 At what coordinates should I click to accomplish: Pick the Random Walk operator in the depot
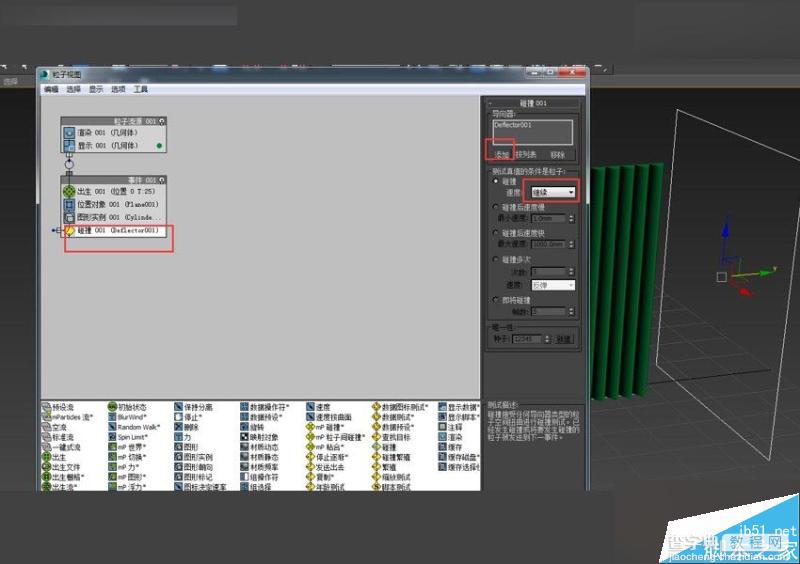tap(134, 427)
